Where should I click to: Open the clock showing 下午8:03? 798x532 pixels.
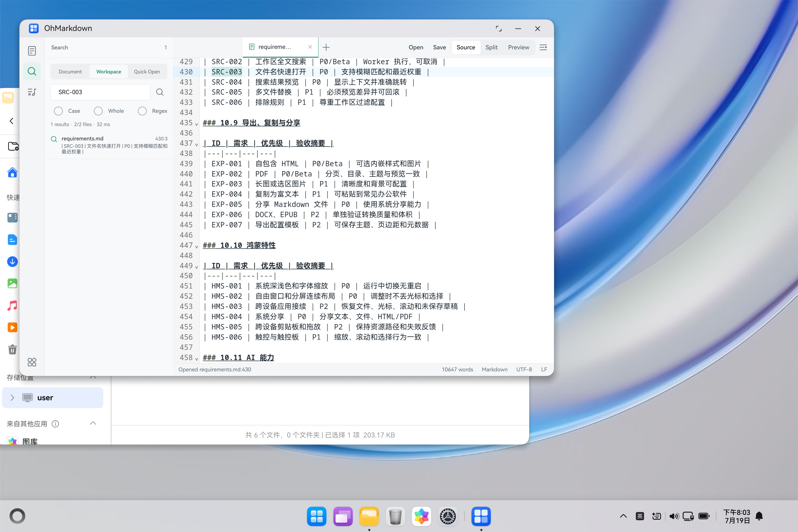(737, 516)
